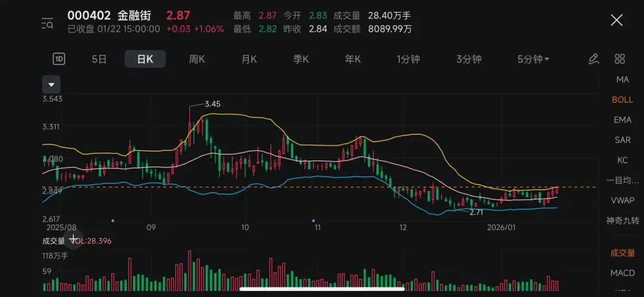The width and height of the screenshot is (644, 297).
Task: Select the 3分钟 chart interval
Action: tap(469, 59)
